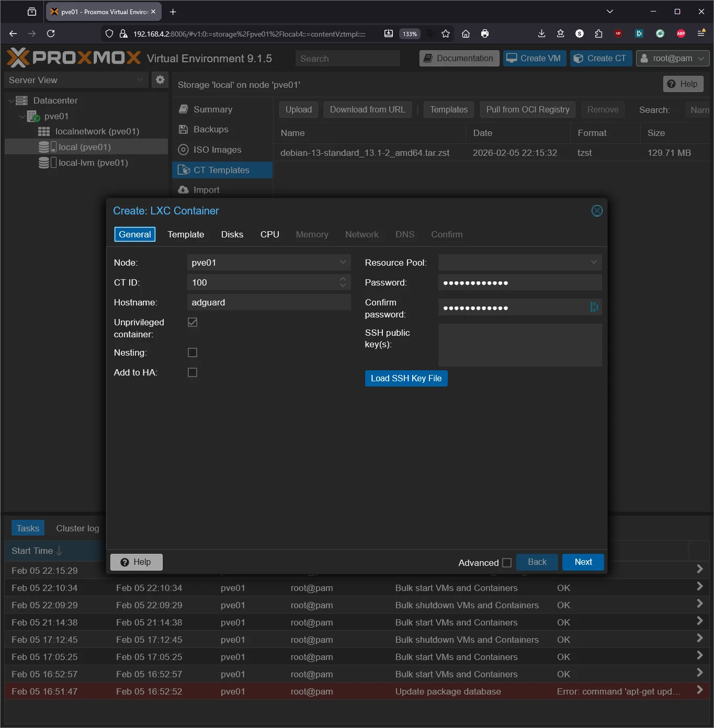Image resolution: width=714 pixels, height=728 pixels.
Task: Switch to the Network tab
Action: click(x=361, y=234)
